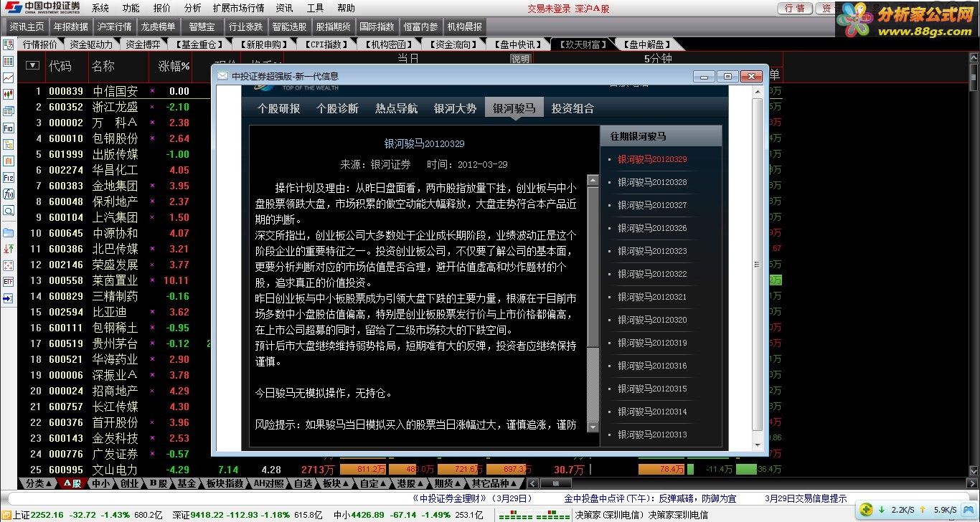
Task: Open the 系统 menu
Action: pyautogui.click(x=100, y=8)
